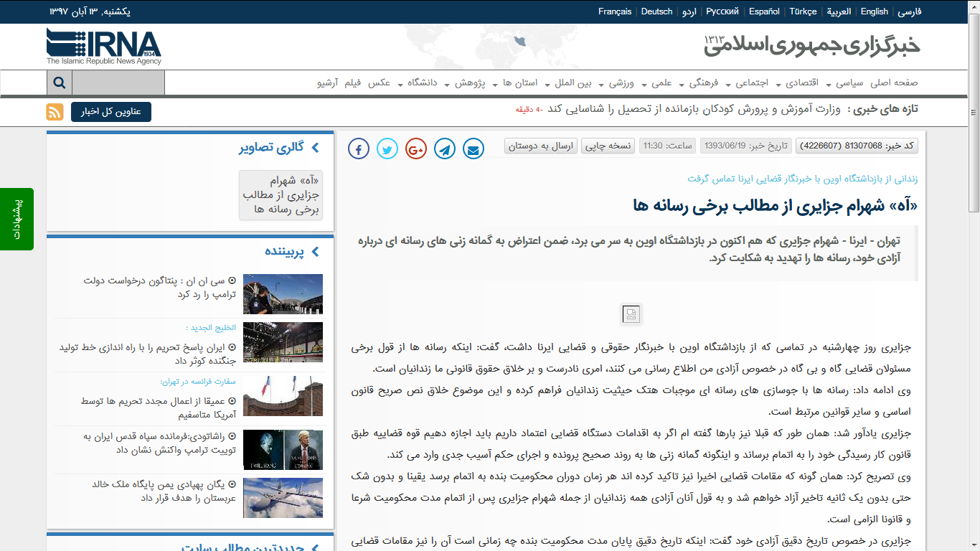This screenshot has height=551, width=980.
Task: Switch language to العربية
Action: pos(839,11)
